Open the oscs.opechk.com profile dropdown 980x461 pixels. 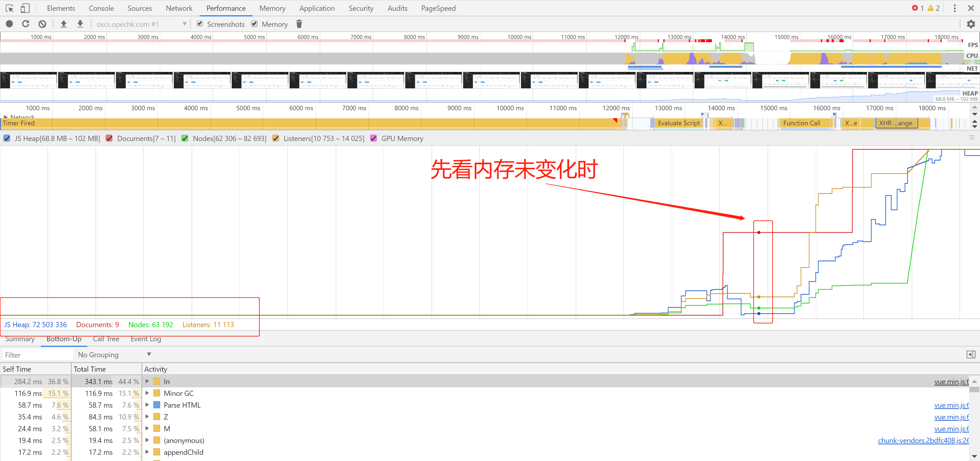[141, 24]
